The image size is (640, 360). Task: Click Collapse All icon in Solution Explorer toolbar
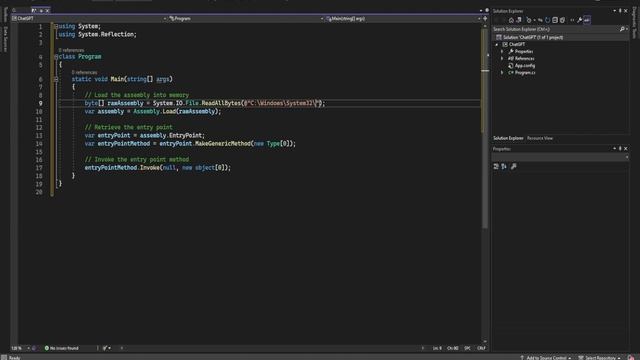(555, 20)
